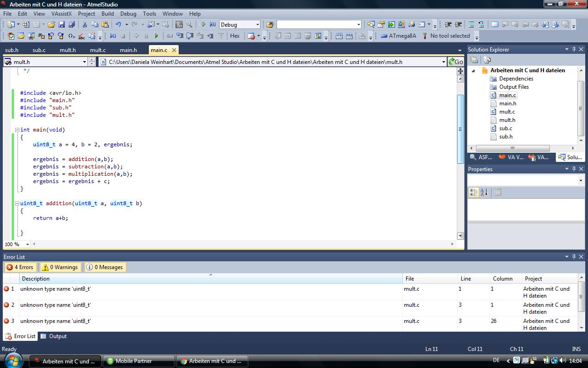The height and width of the screenshot is (368, 588).
Task: Open the mult.h scope dropdown
Action: click(x=84, y=62)
